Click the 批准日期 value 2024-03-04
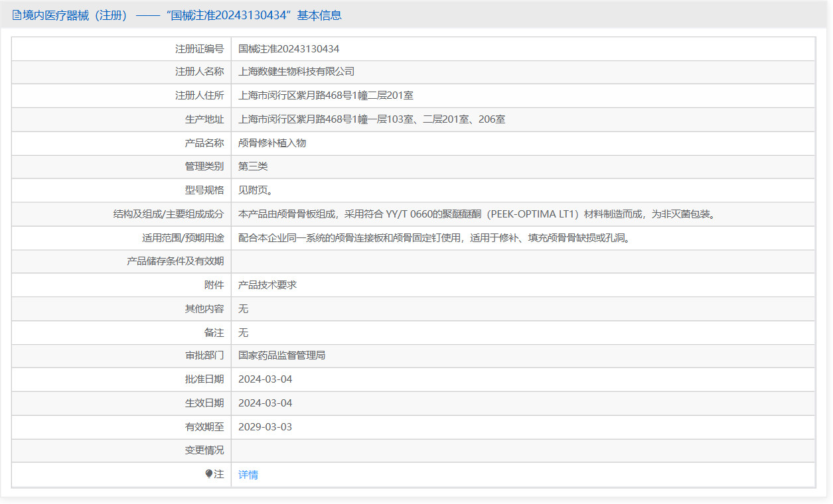Screen dimensions: 833x504 [265, 379]
